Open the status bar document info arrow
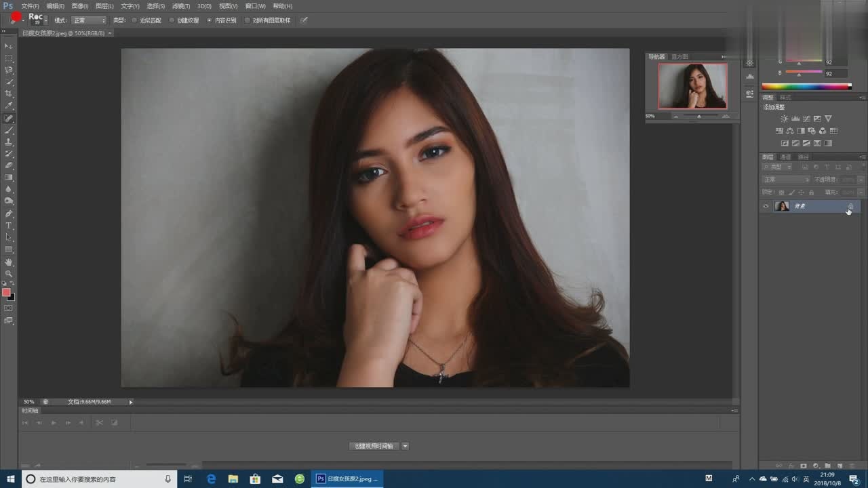Screen dimensions: 868x488 tap(131, 402)
